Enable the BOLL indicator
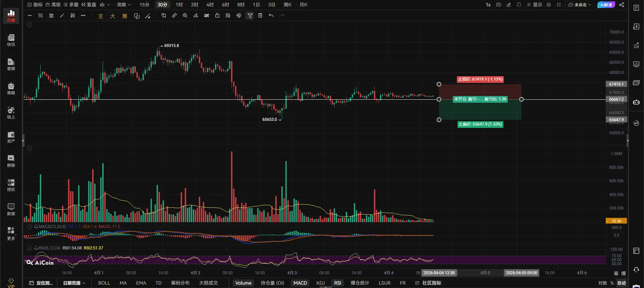This screenshot has width=644, height=288. (x=104, y=283)
